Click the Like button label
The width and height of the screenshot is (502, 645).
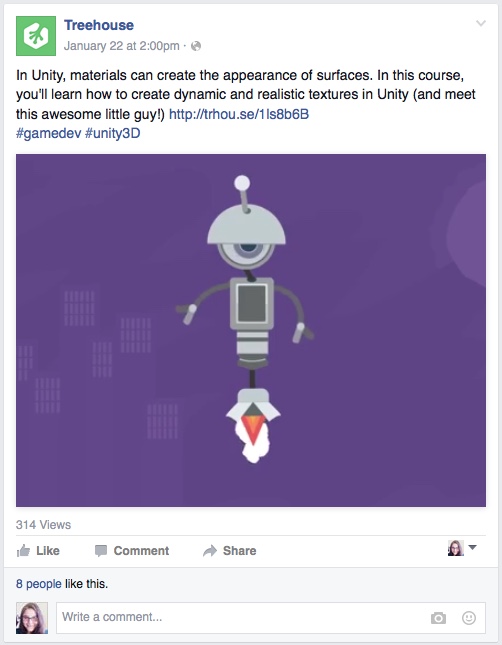pyautogui.click(x=48, y=550)
